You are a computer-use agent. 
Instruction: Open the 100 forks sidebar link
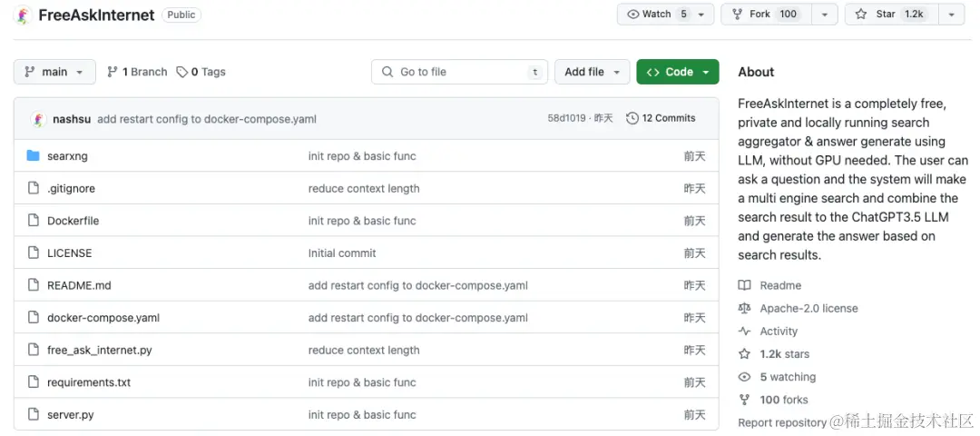784,400
